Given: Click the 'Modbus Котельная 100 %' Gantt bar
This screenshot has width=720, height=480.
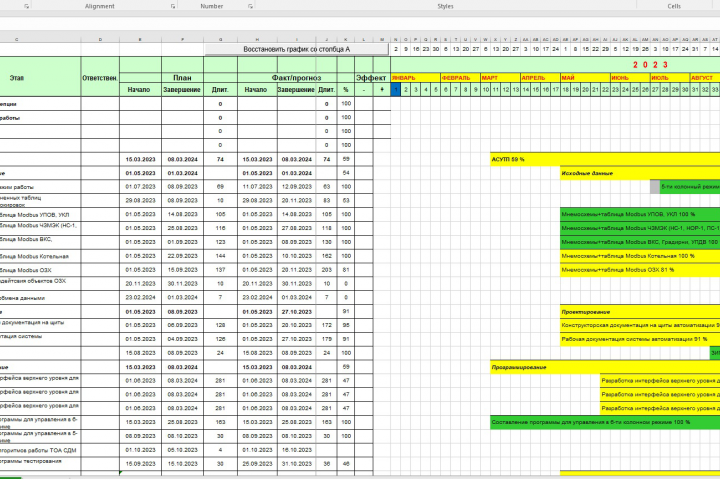Looking at the screenshot, I should pyautogui.click(x=640, y=256).
